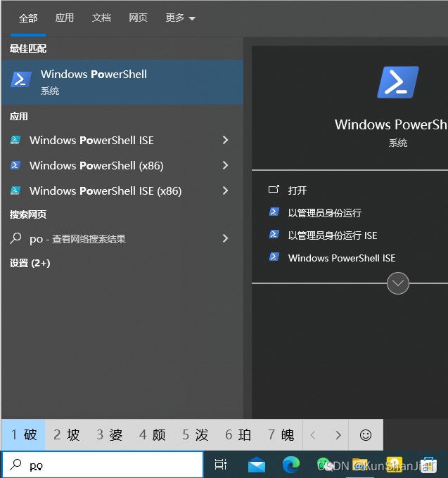Select IME candidate 5 泼
This screenshot has height=478, width=448.
click(196, 434)
